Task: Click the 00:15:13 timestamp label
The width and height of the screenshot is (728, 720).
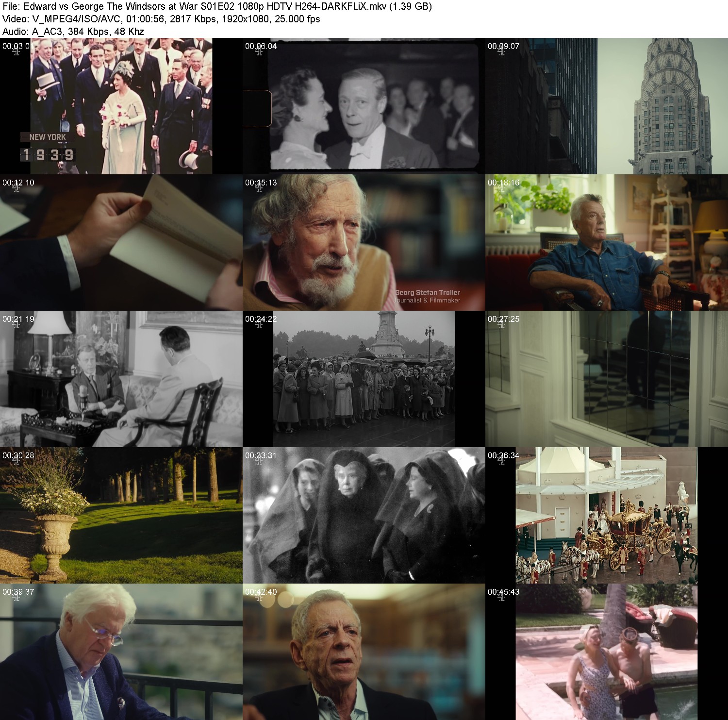Action: click(261, 183)
